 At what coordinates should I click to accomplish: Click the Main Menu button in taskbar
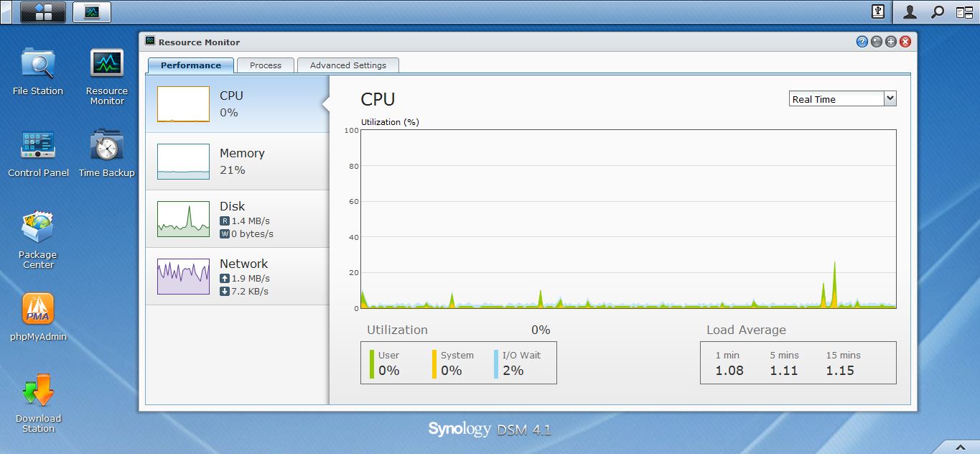(x=42, y=11)
